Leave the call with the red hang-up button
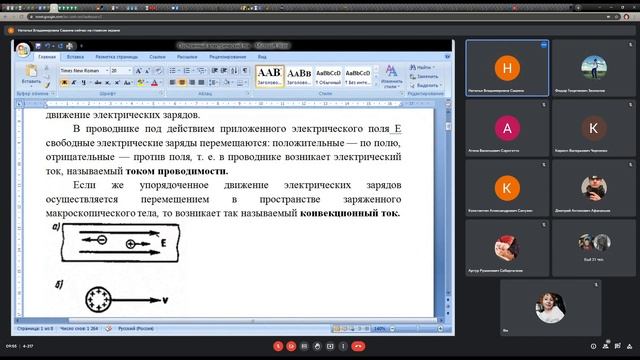Image resolution: width=640 pixels, height=360 pixels. [x=358, y=346]
